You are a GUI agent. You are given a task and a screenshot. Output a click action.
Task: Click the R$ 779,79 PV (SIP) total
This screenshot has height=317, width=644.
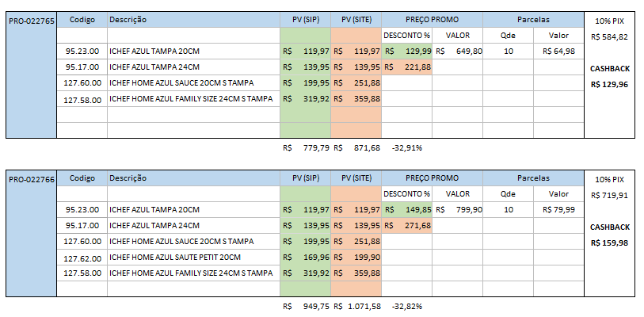(305, 147)
